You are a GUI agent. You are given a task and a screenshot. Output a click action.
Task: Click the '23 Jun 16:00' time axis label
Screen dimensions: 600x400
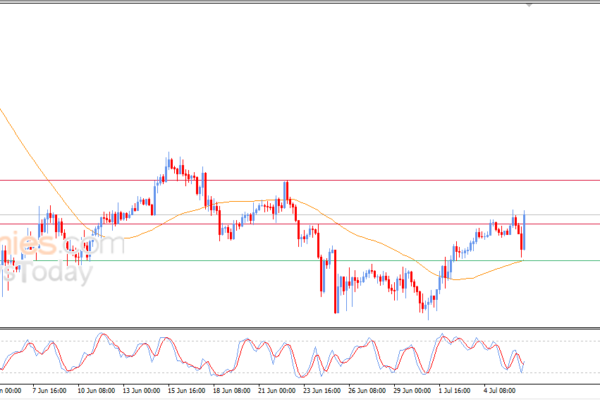322,391
